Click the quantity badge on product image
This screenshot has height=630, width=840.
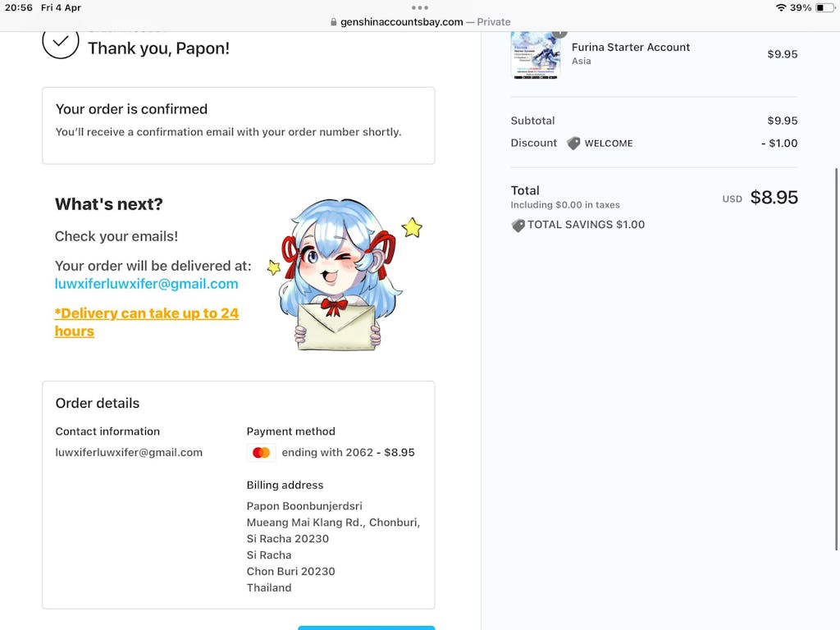click(x=559, y=33)
